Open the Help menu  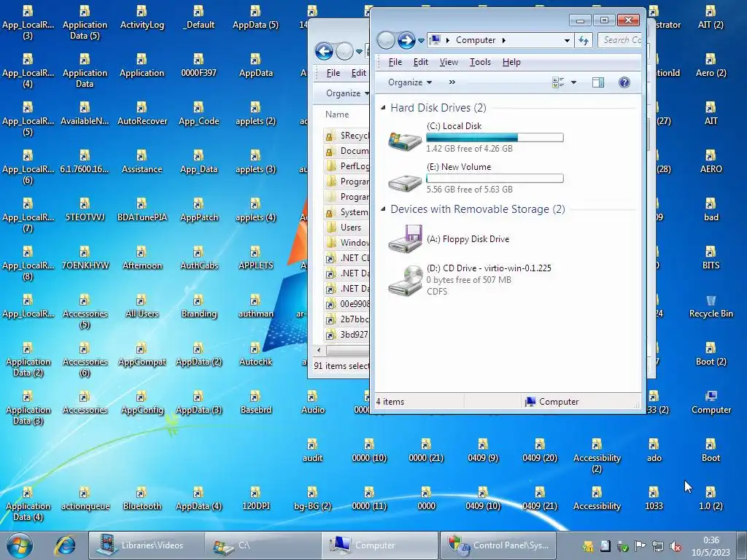[511, 62]
